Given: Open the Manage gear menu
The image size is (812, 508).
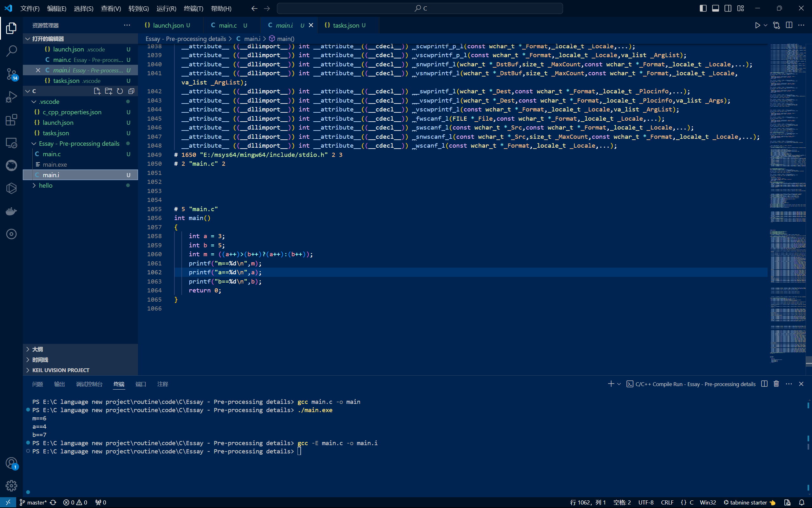Looking at the screenshot, I should coord(11,485).
